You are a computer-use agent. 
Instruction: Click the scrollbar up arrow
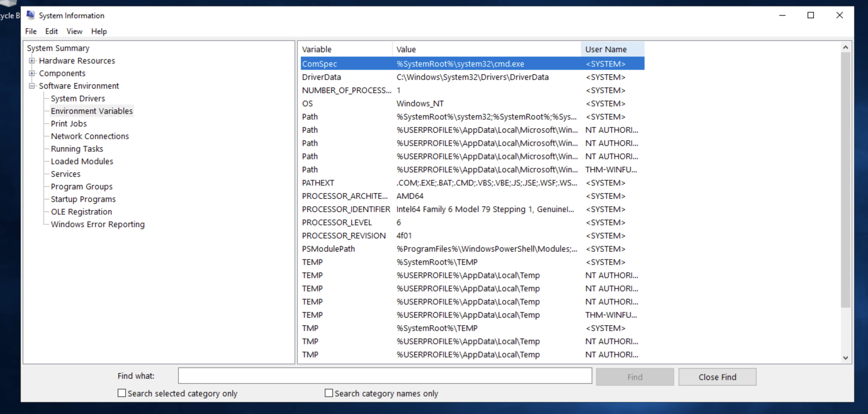click(x=845, y=48)
